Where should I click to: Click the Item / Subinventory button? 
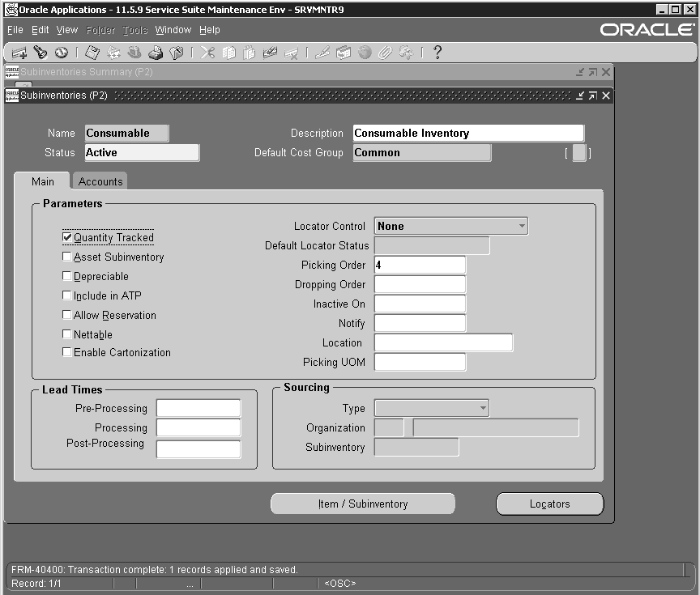coord(363,504)
